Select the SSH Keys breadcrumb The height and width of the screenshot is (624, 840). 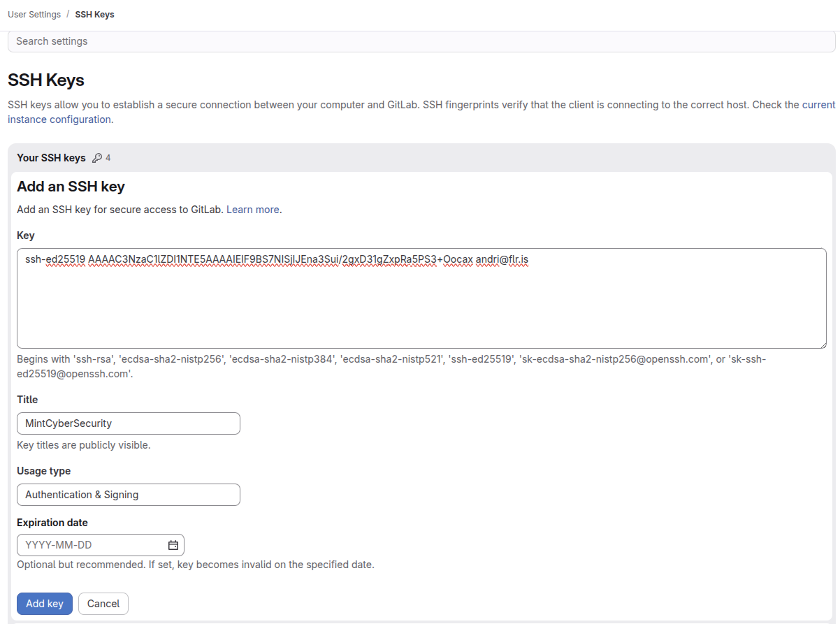click(x=94, y=14)
